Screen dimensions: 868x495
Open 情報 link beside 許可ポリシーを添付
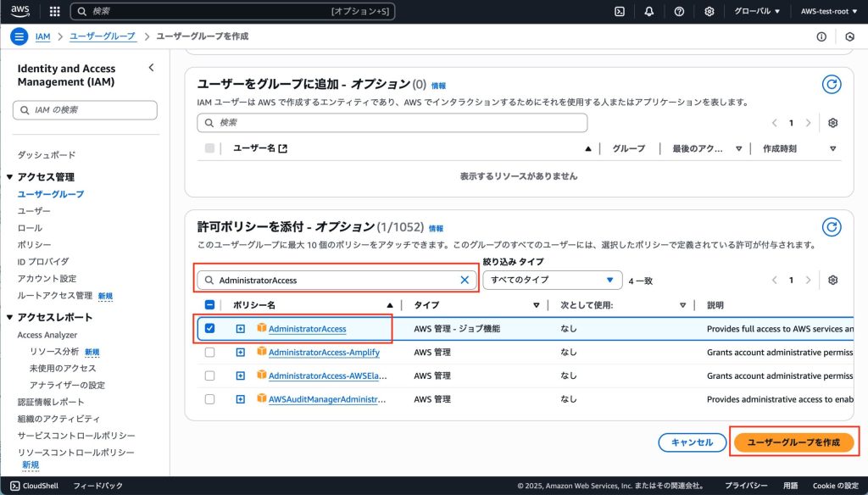click(x=437, y=228)
